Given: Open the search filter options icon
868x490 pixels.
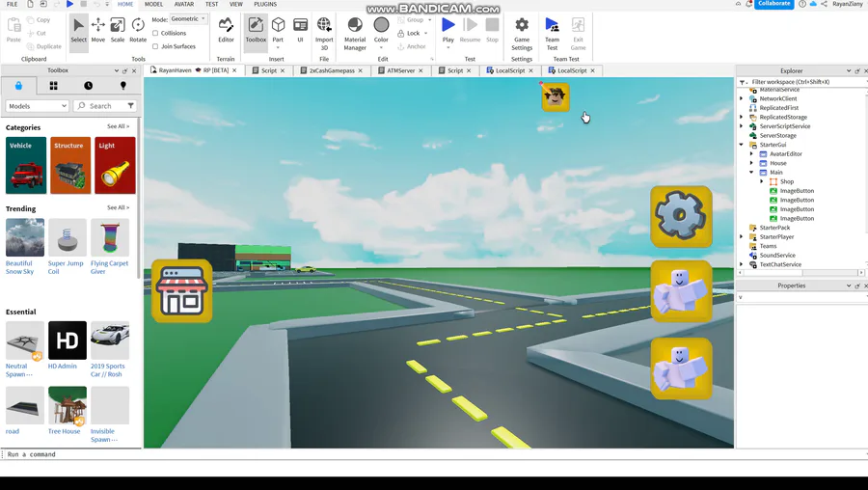Looking at the screenshot, I should click(x=130, y=106).
